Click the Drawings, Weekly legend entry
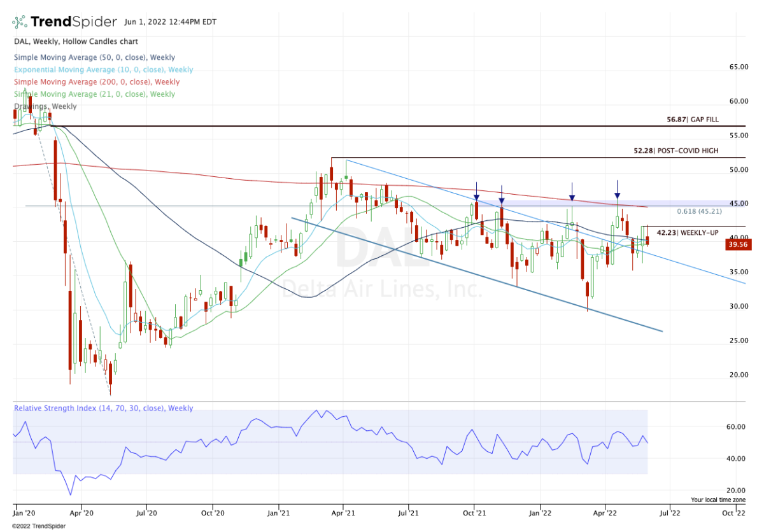 [45, 106]
